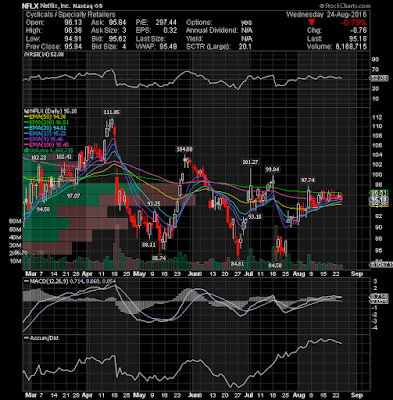Viewport: 393px width, 400px height.
Task: Click the 70 level on the RSI axis
Action: point(375,69)
